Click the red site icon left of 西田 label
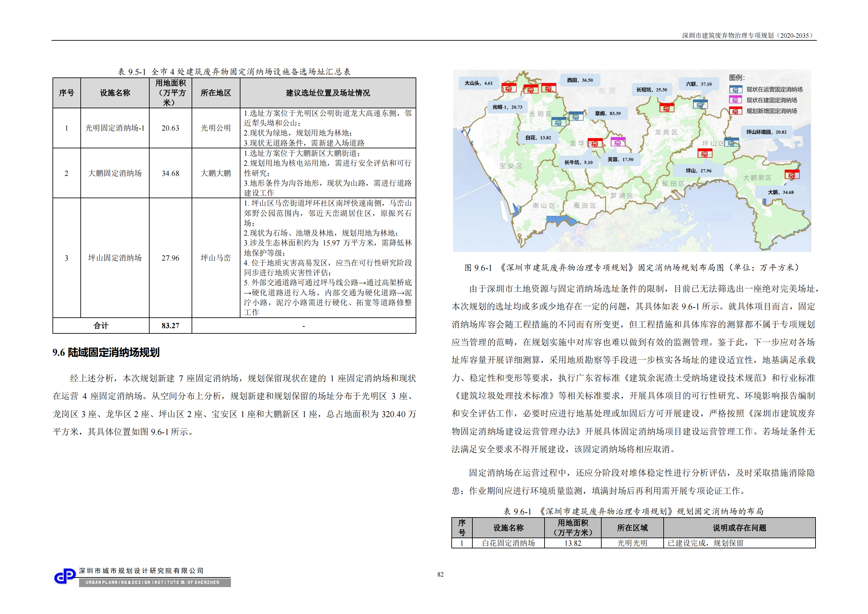This screenshot has height=614, width=868. tap(548, 88)
